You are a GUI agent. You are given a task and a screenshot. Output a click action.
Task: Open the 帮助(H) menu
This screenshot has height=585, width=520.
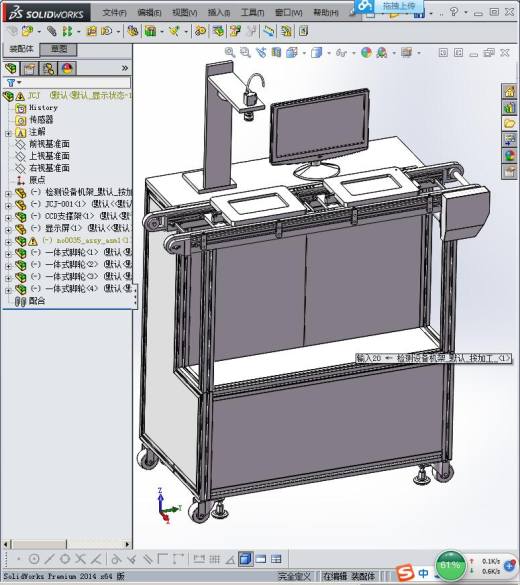click(x=326, y=13)
